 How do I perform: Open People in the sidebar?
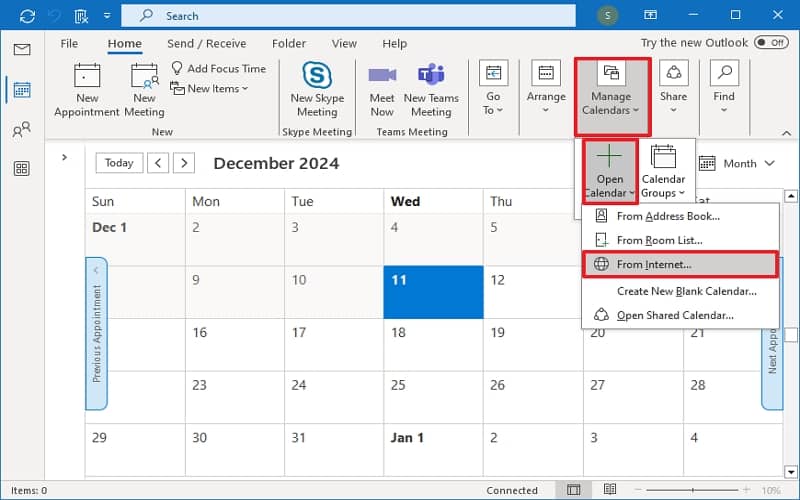[21, 130]
